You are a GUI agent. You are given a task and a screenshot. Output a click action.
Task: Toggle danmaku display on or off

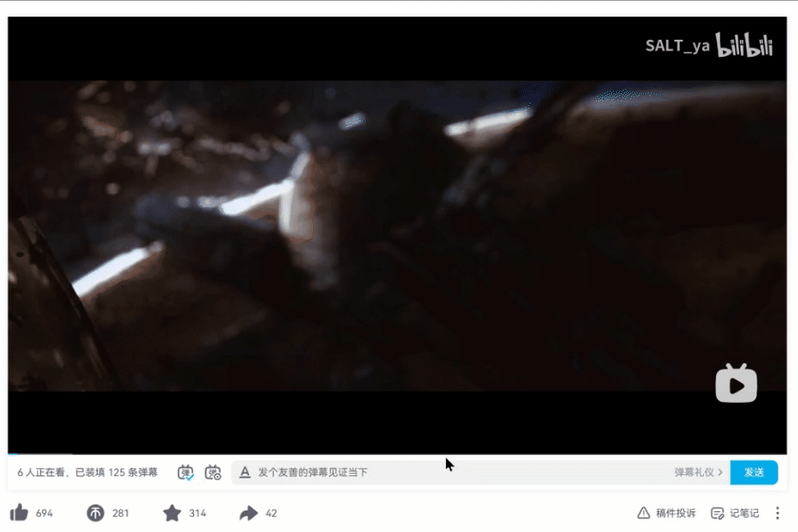pos(185,472)
